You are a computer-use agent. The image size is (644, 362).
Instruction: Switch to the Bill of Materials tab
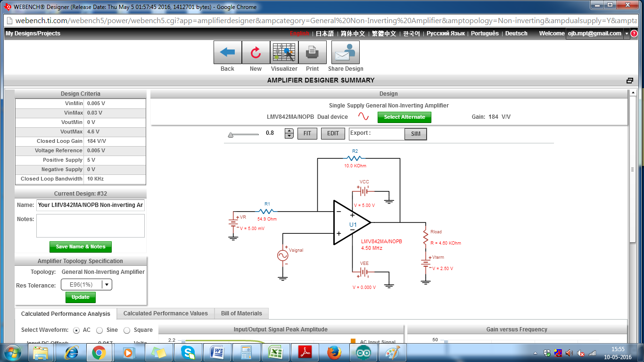(x=241, y=313)
